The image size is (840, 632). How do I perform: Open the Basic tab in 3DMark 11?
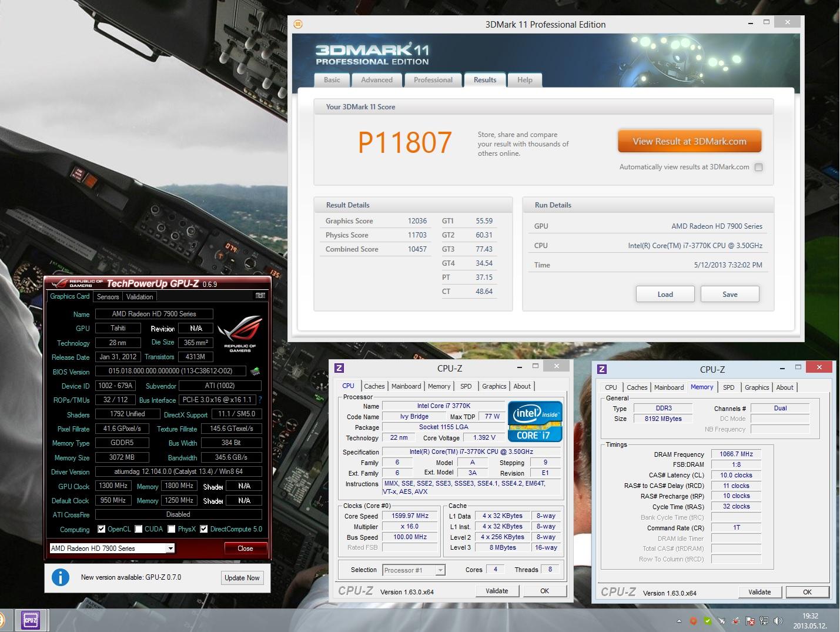(x=332, y=80)
